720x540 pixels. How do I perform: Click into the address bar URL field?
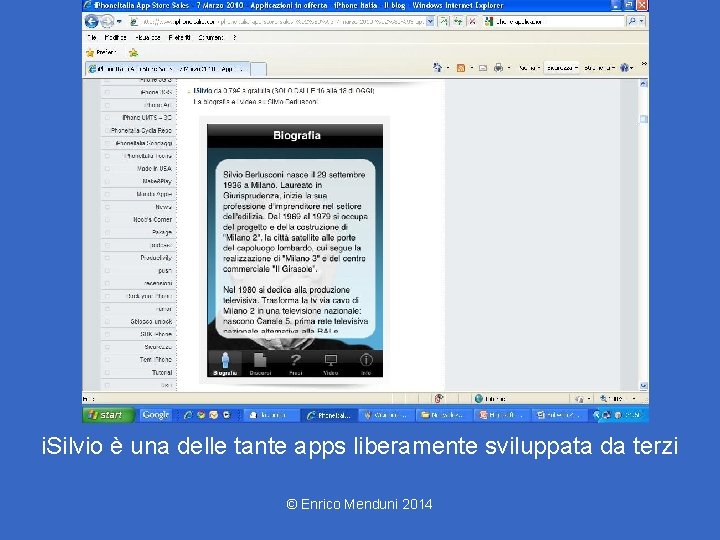[x=277, y=22]
